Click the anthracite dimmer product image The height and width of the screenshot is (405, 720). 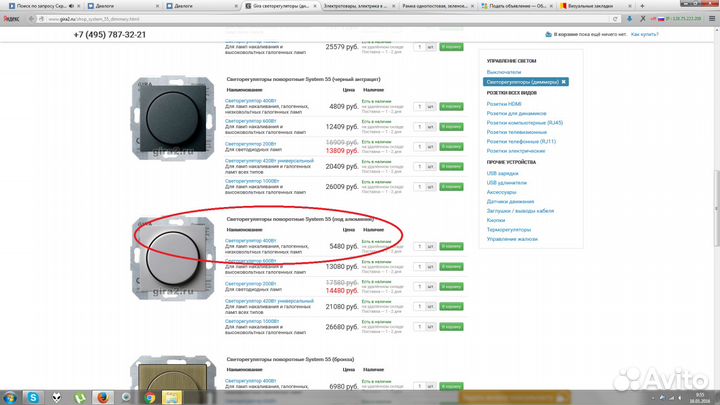click(x=160, y=112)
